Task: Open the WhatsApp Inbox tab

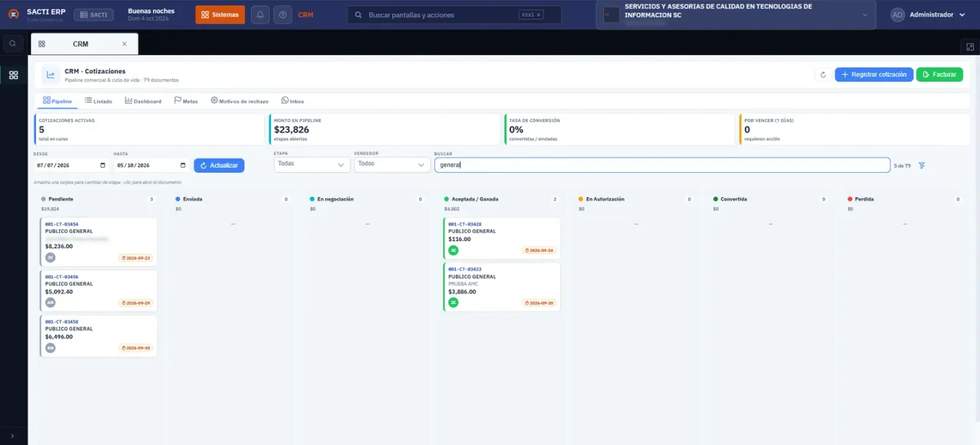Action: click(293, 101)
